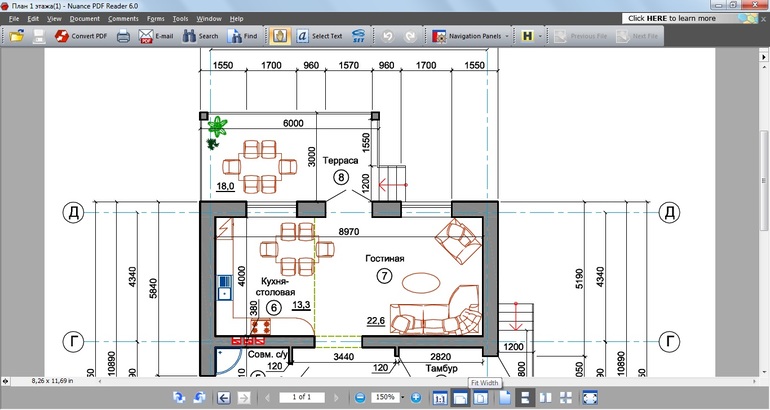770x410 pixels.
Task: Click the Print icon in toolbar
Action: click(x=123, y=36)
